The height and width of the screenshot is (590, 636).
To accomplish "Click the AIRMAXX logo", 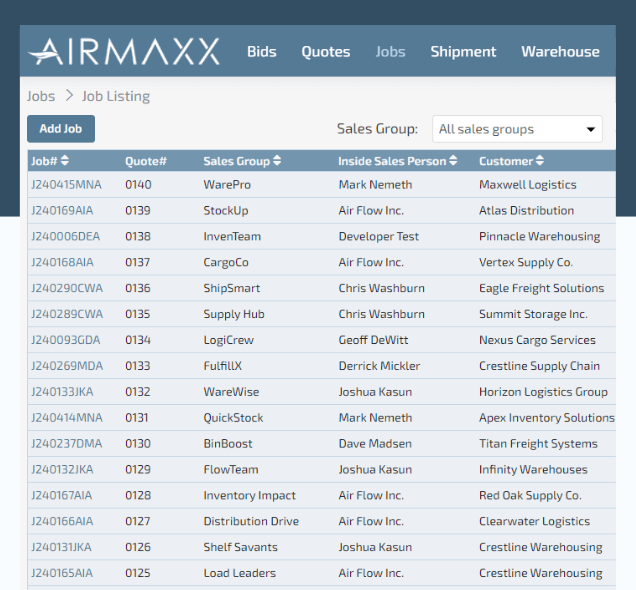I will [126, 52].
